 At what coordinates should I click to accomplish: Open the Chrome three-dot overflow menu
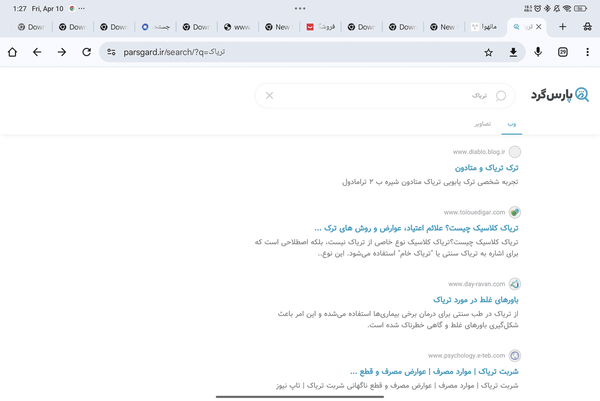(587, 52)
